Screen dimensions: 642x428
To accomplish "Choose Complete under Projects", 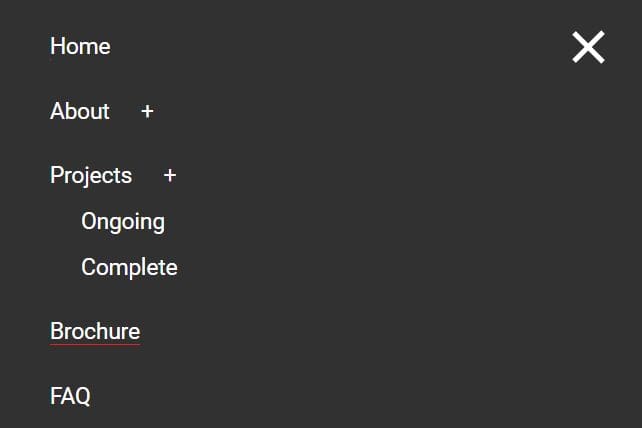I will pos(129,267).
